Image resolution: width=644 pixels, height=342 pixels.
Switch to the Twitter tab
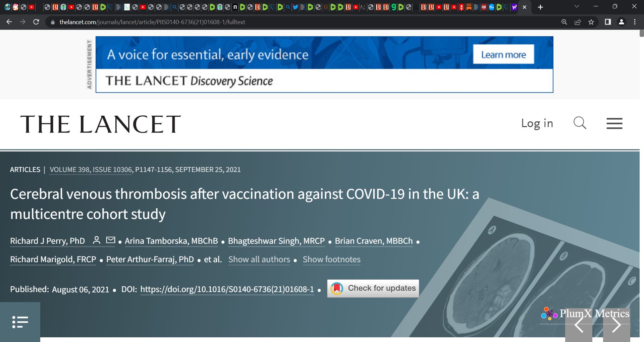click(295, 7)
